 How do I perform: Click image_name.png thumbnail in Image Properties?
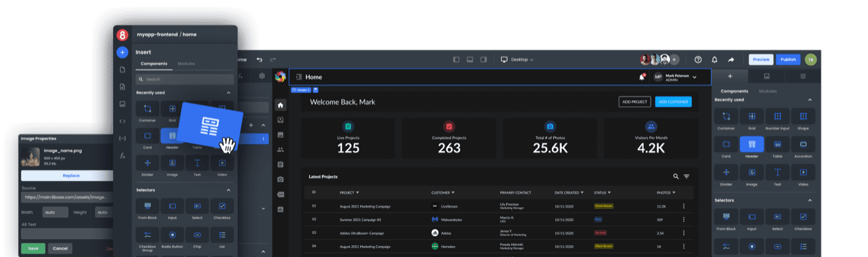(30, 158)
